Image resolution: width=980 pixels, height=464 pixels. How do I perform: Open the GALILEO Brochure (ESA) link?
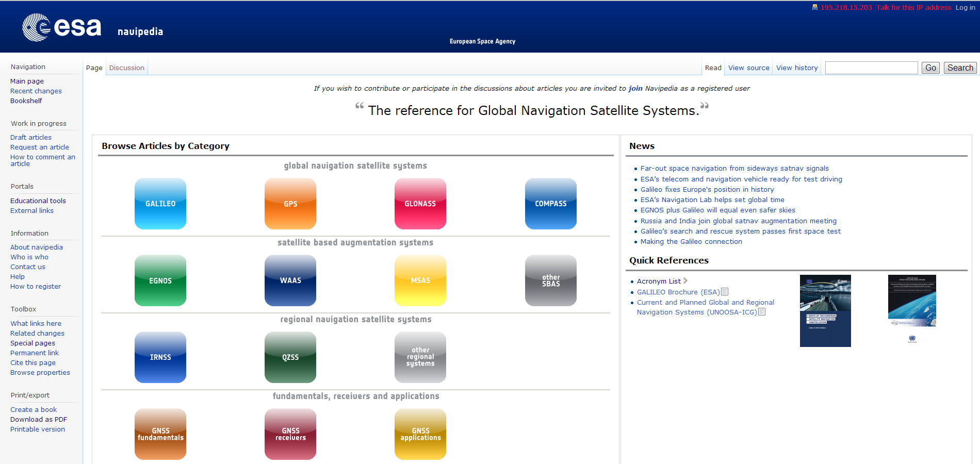678,292
